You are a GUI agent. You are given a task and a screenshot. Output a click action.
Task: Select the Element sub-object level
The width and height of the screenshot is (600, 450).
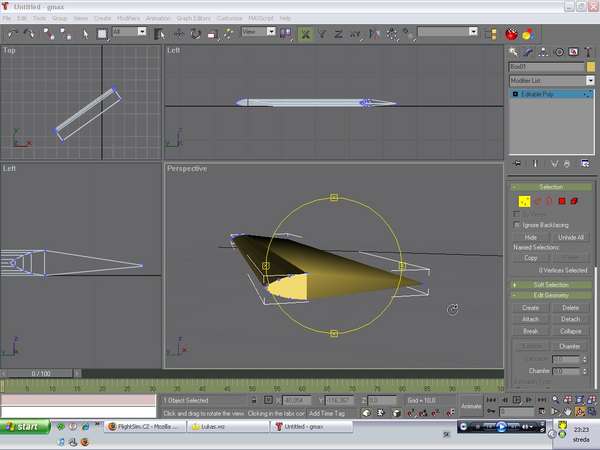[574, 201]
